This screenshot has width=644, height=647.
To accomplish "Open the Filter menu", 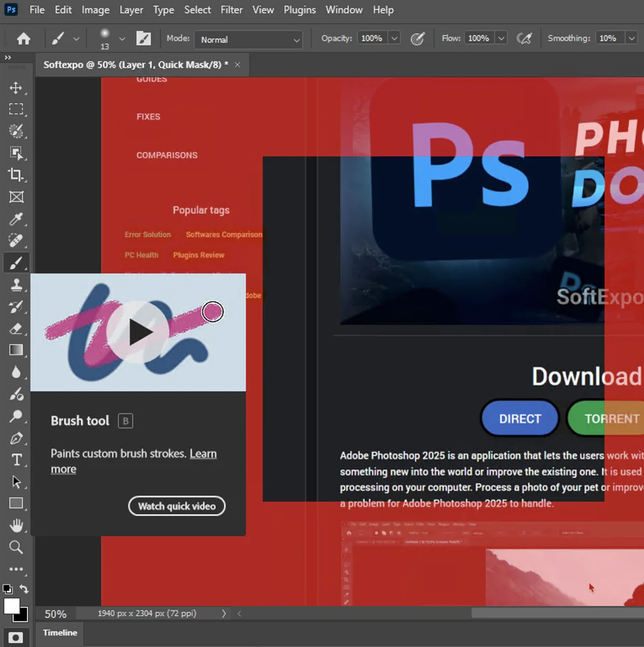I will point(232,10).
